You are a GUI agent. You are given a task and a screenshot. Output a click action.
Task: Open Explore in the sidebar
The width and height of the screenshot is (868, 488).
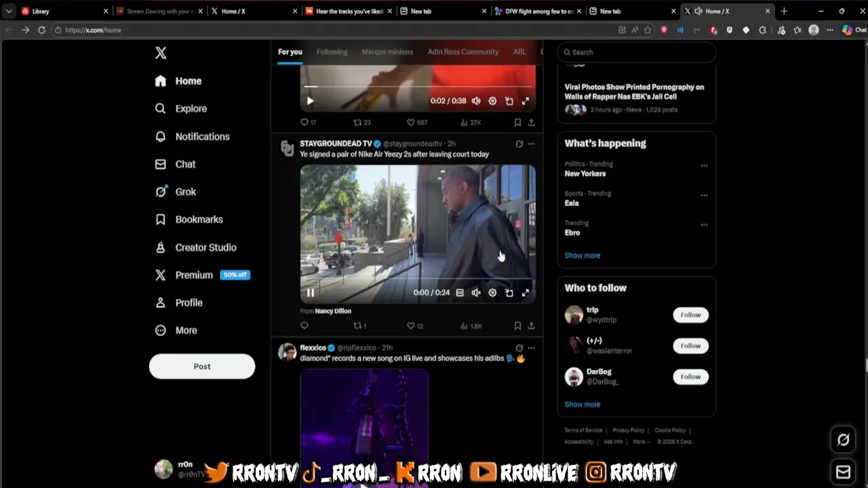[181, 108]
